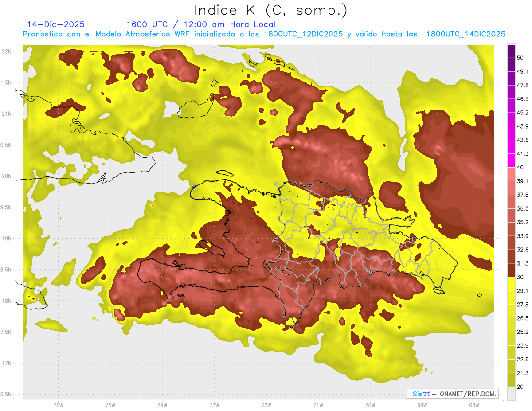Click the "17N" latitude axis label
Screen dimensions: 532x411
pos(7,364)
